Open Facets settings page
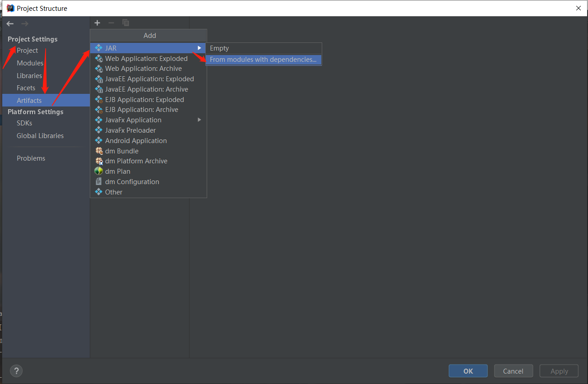 click(46, 88)
